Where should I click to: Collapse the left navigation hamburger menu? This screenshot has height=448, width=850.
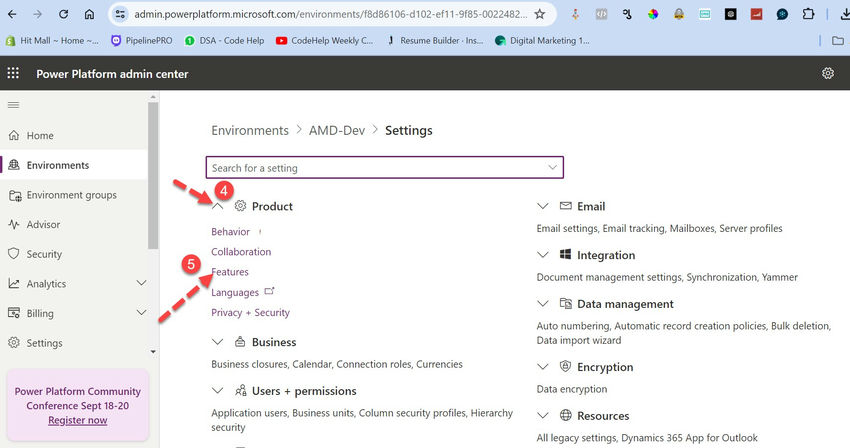tap(13, 105)
